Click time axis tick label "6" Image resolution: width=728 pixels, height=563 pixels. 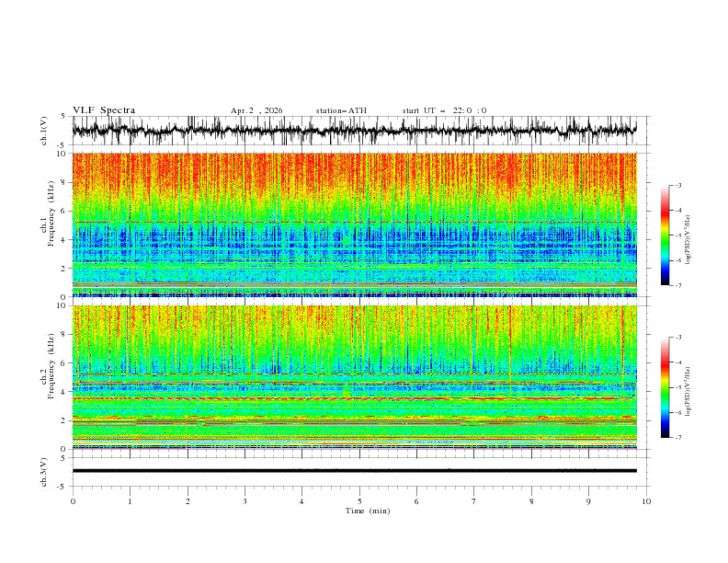coord(416,501)
